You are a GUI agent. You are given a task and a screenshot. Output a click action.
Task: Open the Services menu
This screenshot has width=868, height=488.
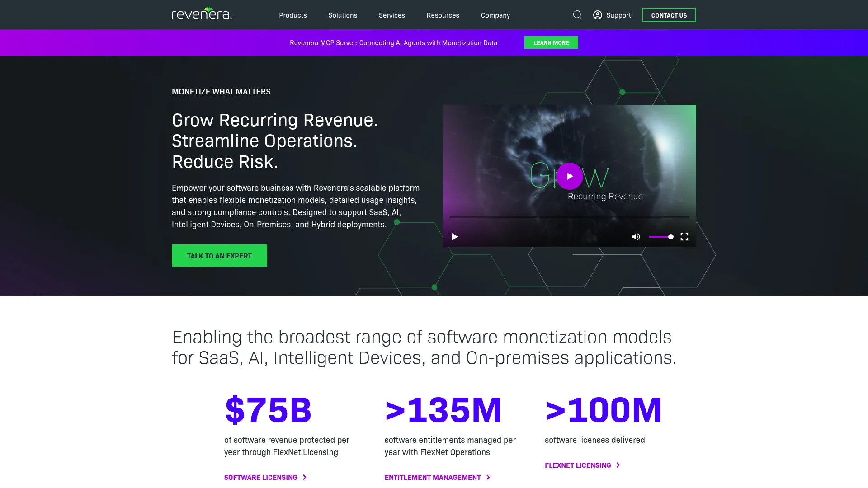click(x=392, y=15)
